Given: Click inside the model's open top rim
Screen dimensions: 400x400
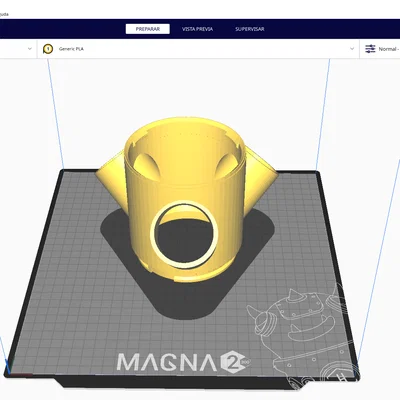Looking at the screenshot, I should [x=185, y=150].
